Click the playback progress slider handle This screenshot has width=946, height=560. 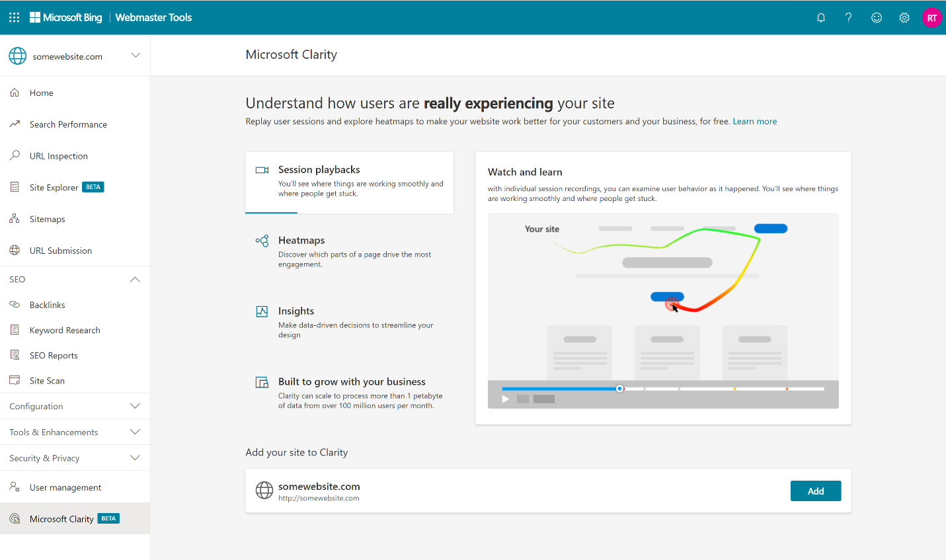click(619, 389)
